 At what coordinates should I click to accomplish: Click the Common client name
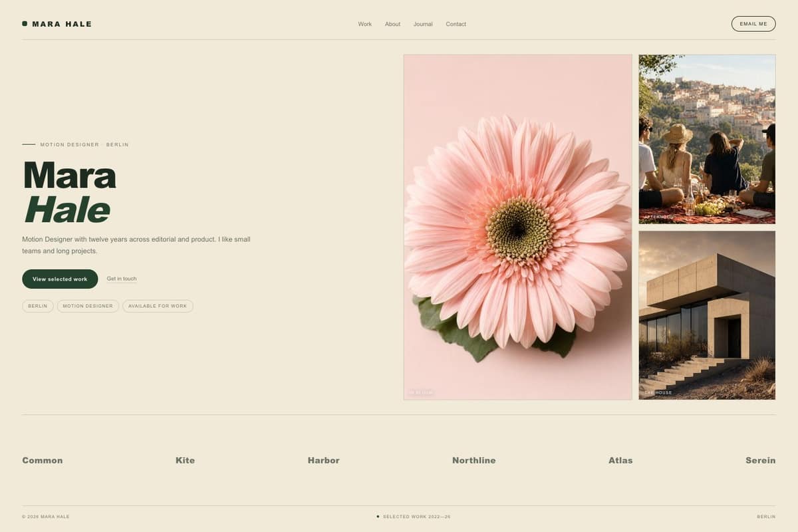pyautogui.click(x=43, y=460)
